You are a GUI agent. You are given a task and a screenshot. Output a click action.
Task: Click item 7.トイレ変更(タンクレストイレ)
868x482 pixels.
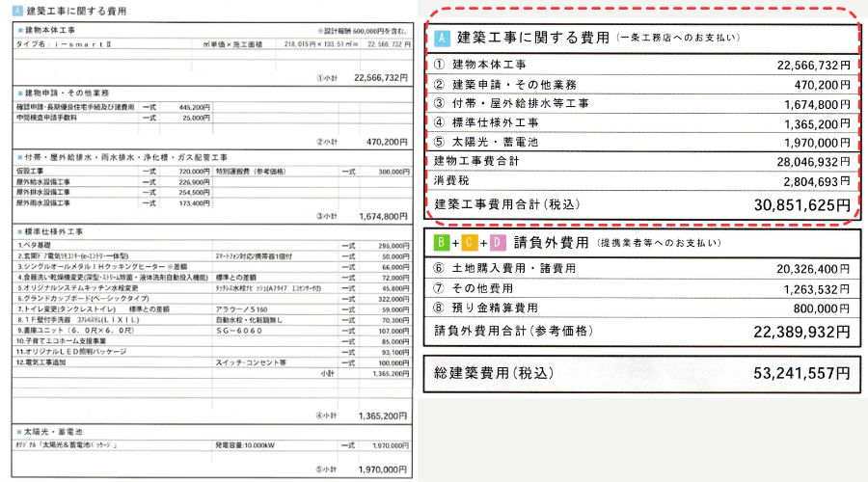(67, 309)
